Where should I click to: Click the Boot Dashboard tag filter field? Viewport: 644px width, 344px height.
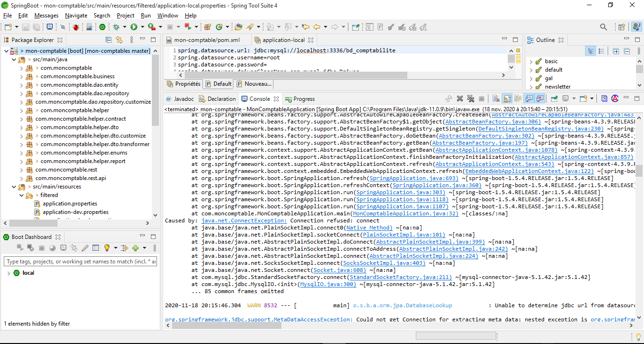[80, 262]
